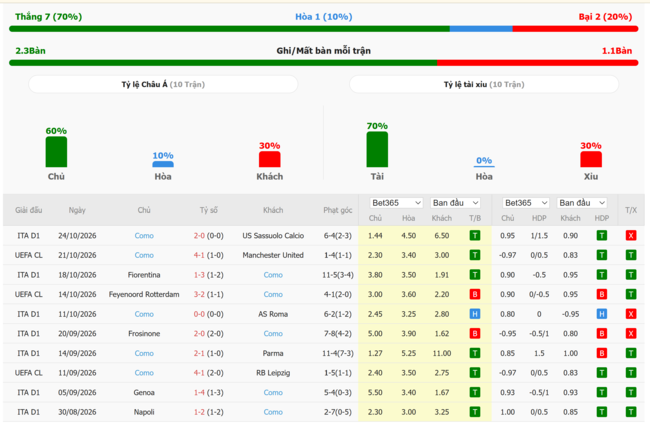Click green Chủ 60% bar

(56, 152)
